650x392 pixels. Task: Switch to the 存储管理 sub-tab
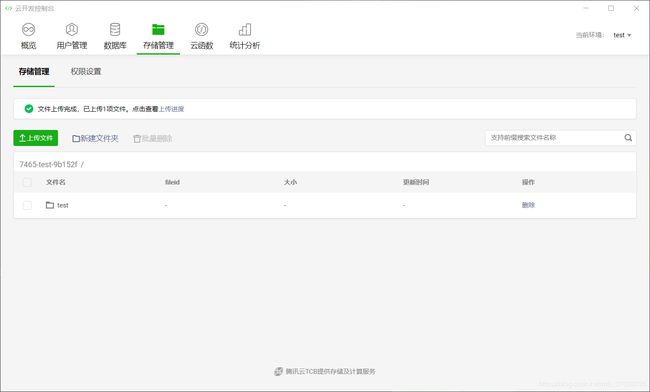(34, 71)
